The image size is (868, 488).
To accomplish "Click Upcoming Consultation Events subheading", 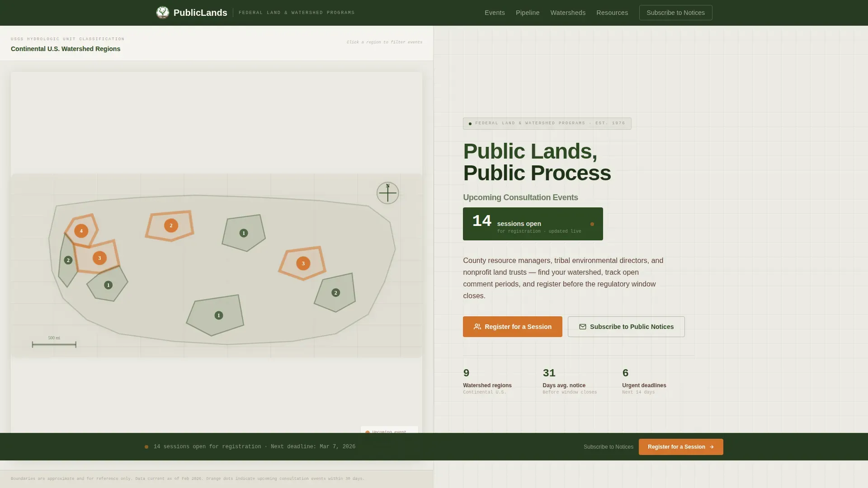I will (x=520, y=197).
